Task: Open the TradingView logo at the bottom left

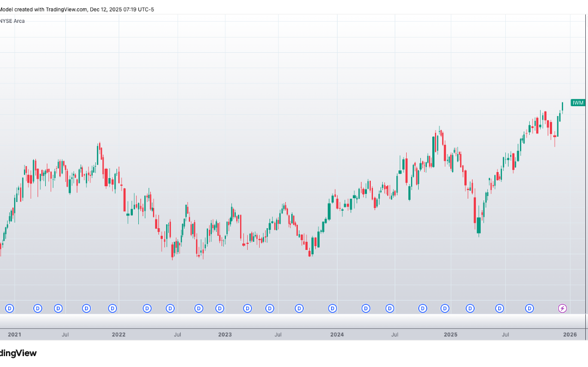Action: click(19, 353)
